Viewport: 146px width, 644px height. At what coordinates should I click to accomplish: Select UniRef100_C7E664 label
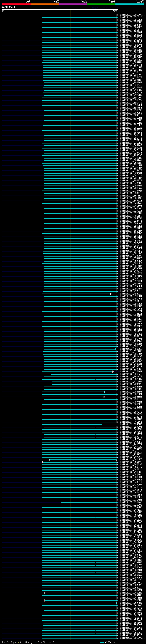[x=131, y=372]
